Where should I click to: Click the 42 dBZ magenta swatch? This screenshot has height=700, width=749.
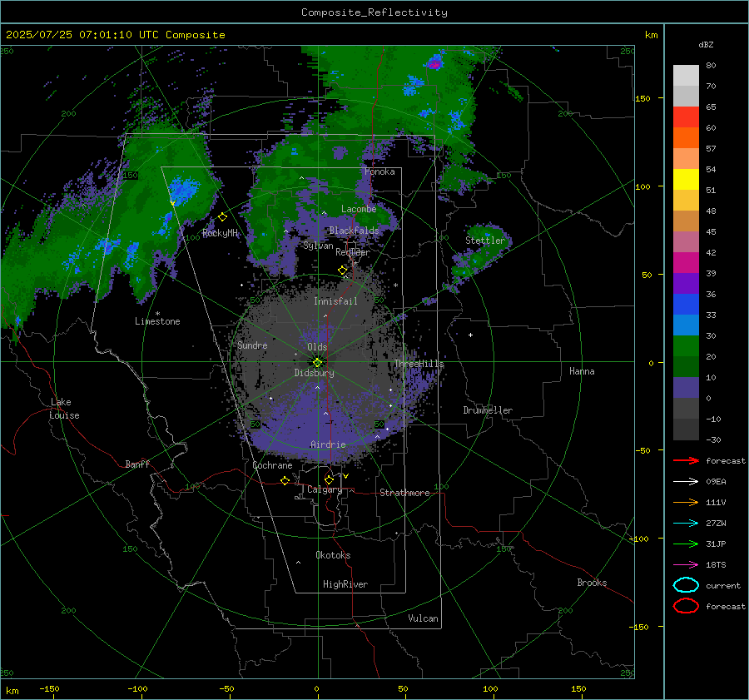pyautogui.click(x=686, y=262)
